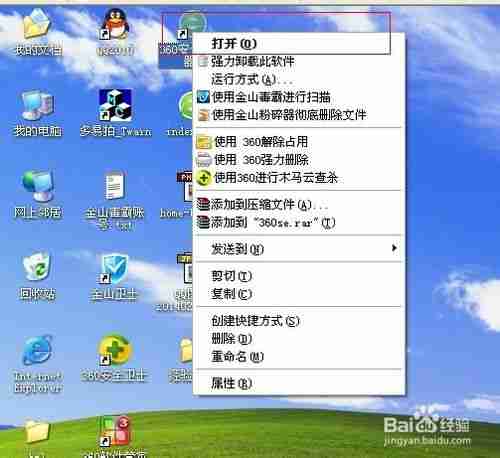This screenshot has height=458, width=500.
Task: Click the 多易拍_Twain label text
Action: coord(116,131)
